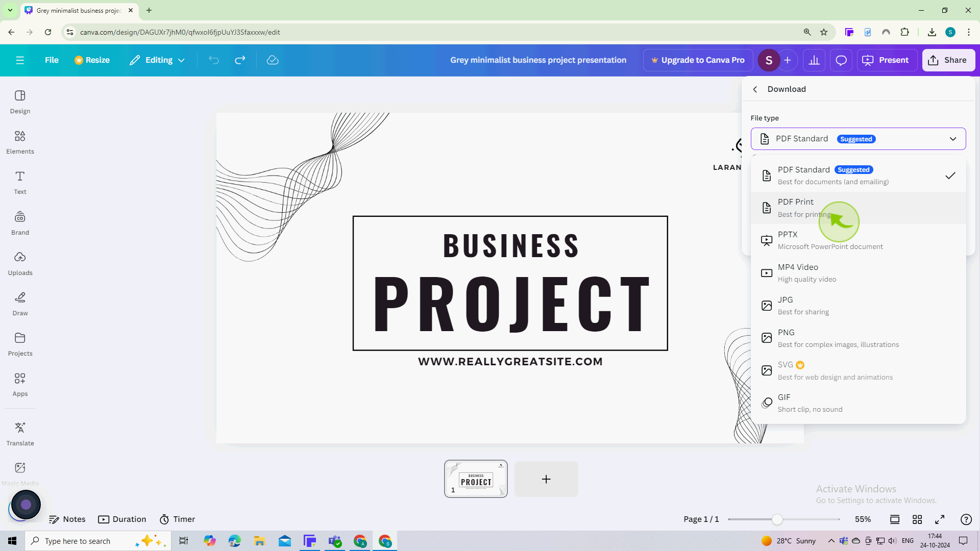Screen dimensions: 980x551
Task: Click the back arrow in Download panel
Action: pyautogui.click(x=756, y=89)
